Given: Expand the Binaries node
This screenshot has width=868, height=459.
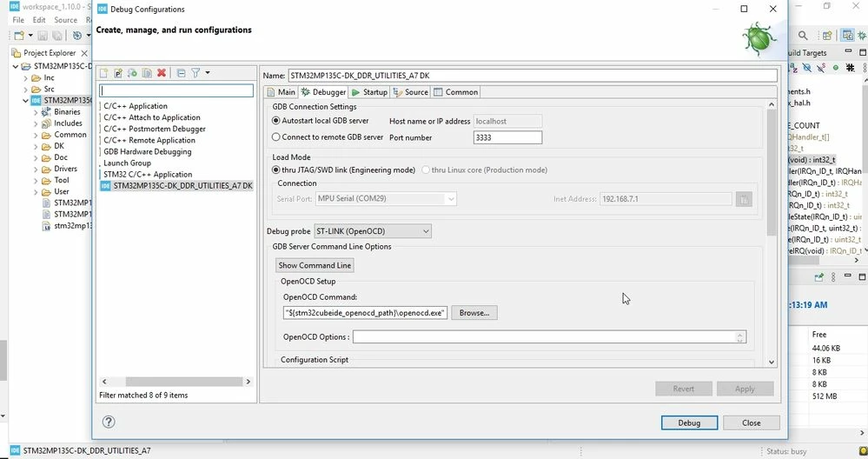Looking at the screenshot, I should point(36,112).
